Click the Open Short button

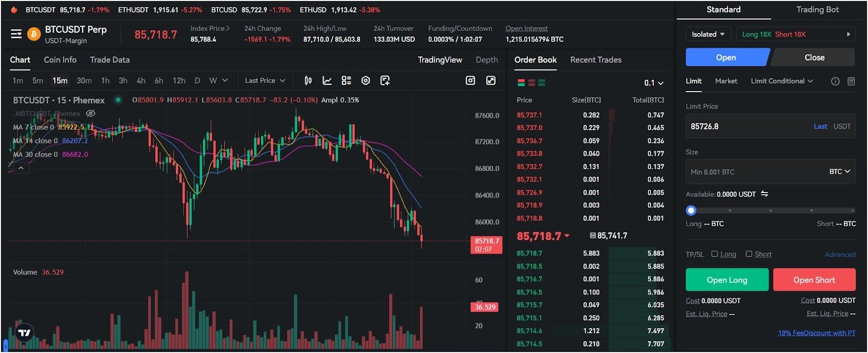(814, 280)
